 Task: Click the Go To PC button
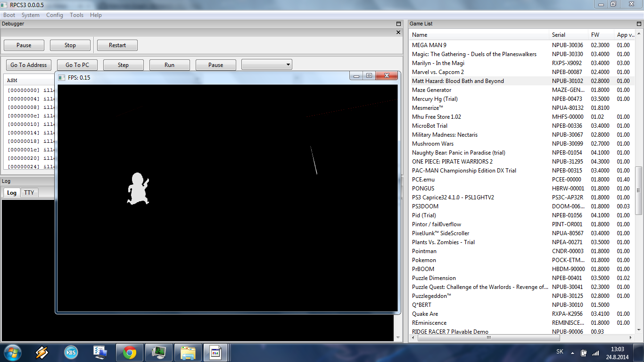tap(77, 65)
